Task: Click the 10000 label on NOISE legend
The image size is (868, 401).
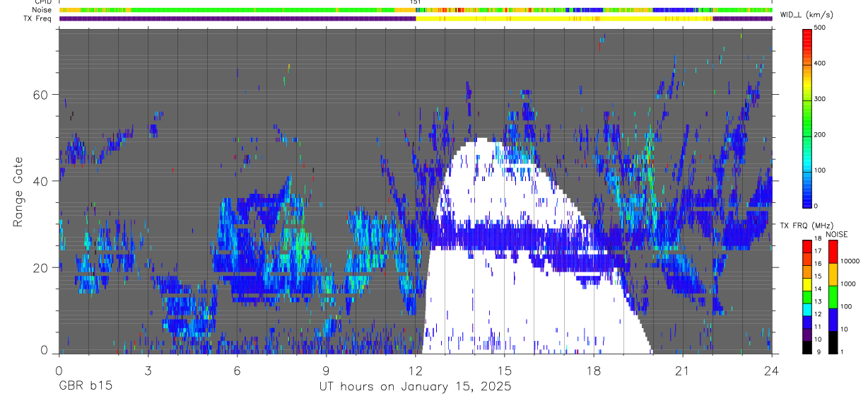Action: [850, 261]
